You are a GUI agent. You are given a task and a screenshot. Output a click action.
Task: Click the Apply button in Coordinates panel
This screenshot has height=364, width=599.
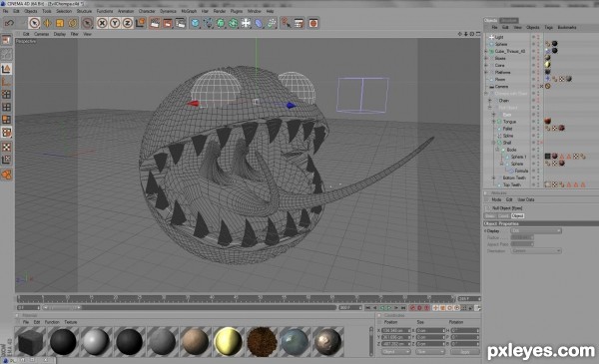click(x=464, y=351)
